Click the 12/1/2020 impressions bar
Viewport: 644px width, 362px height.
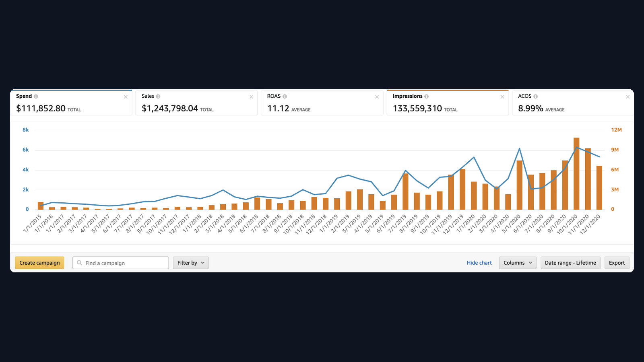(x=599, y=188)
